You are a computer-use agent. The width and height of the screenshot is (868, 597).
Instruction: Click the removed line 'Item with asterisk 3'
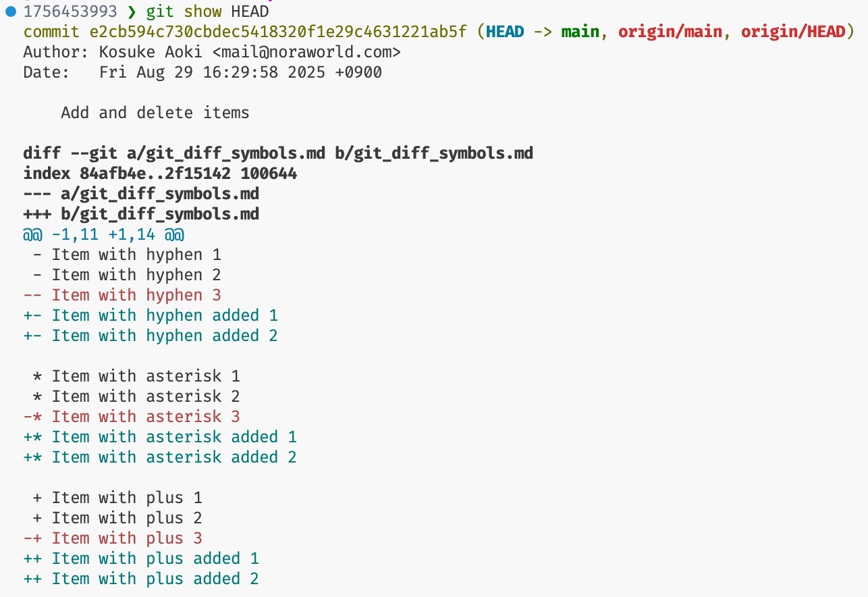tap(146, 417)
